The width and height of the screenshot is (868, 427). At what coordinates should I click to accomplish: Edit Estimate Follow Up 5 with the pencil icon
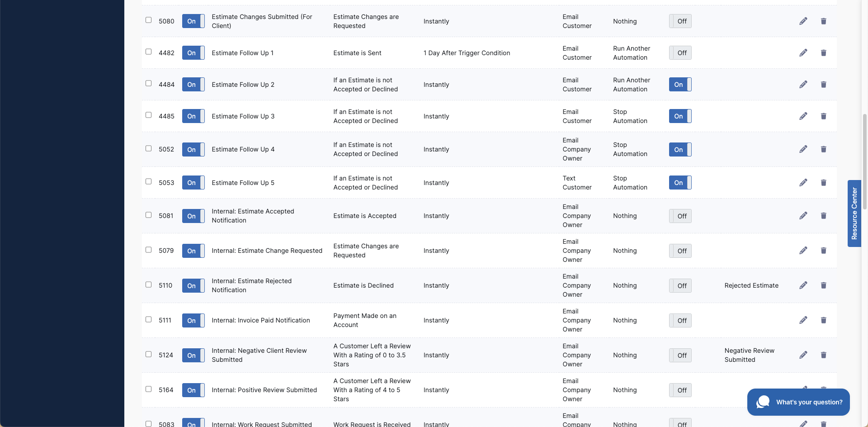(803, 183)
